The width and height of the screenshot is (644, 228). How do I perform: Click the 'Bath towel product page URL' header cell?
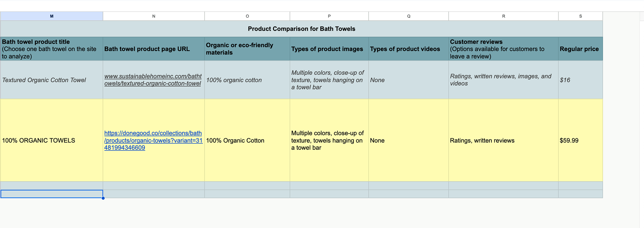tap(154, 49)
